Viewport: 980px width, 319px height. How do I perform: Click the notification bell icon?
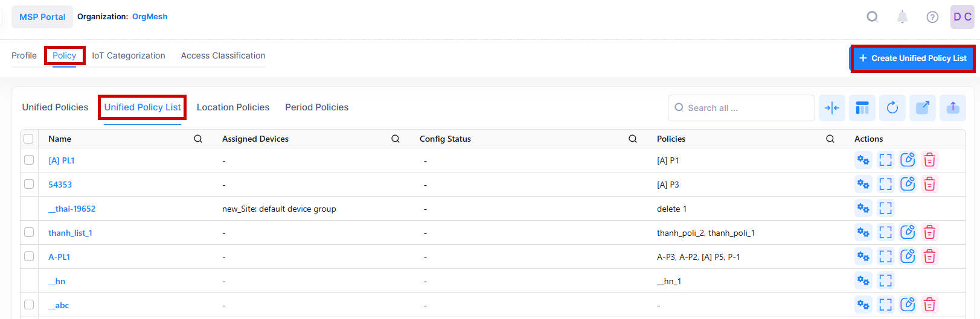(902, 17)
